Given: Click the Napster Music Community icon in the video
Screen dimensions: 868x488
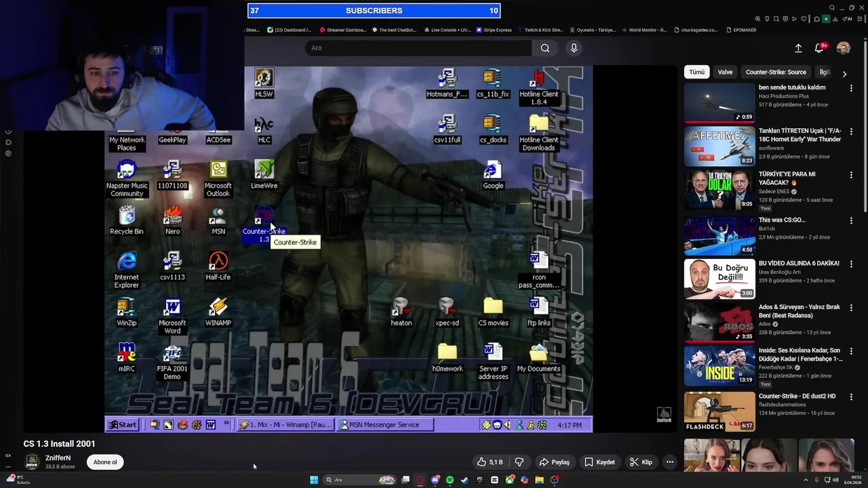Looking at the screenshot, I should pos(126,179).
